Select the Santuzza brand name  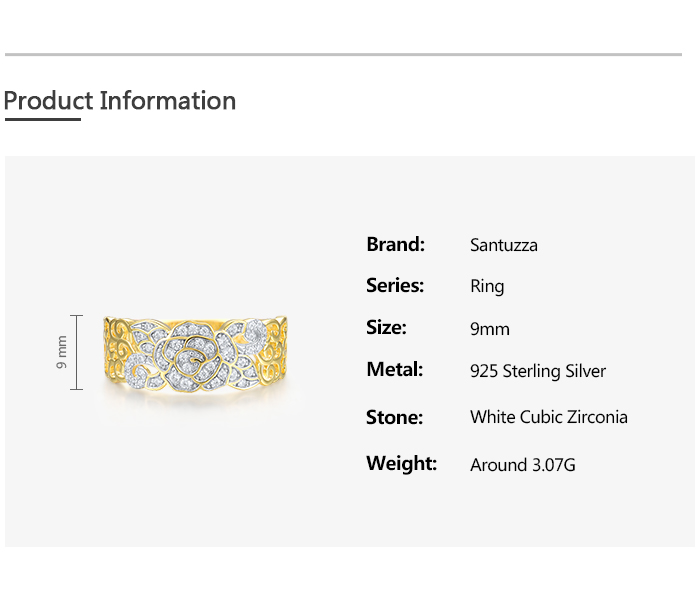(x=504, y=245)
